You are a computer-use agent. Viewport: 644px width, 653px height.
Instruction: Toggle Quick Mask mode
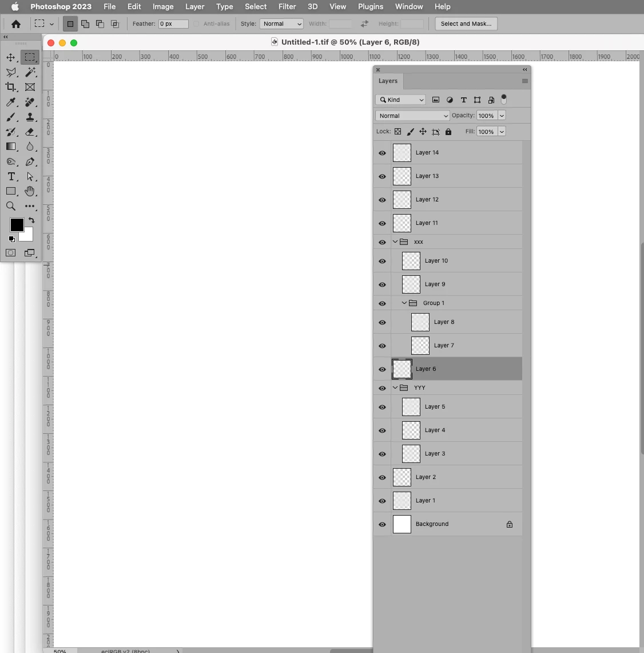click(11, 253)
